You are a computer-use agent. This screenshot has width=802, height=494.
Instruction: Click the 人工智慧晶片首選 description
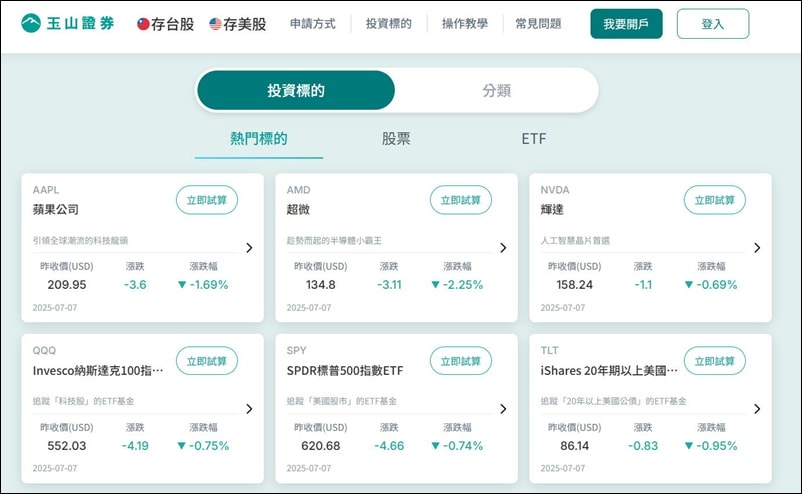tap(575, 240)
